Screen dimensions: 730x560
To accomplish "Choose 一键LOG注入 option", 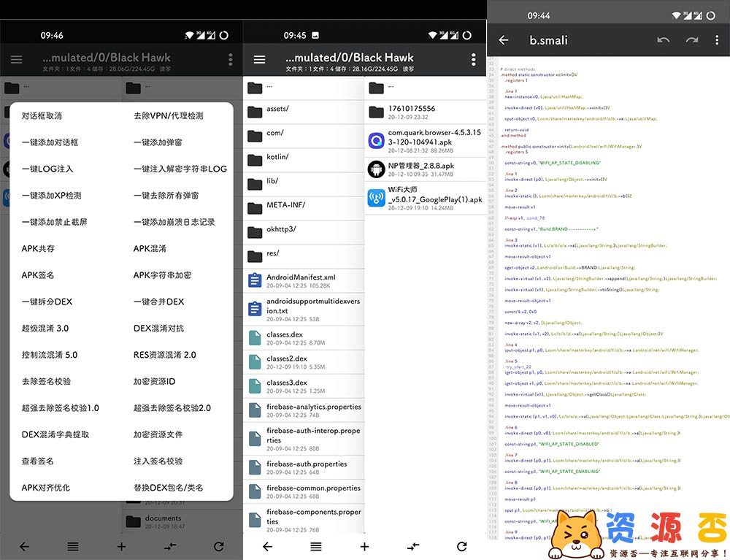I will [x=47, y=169].
